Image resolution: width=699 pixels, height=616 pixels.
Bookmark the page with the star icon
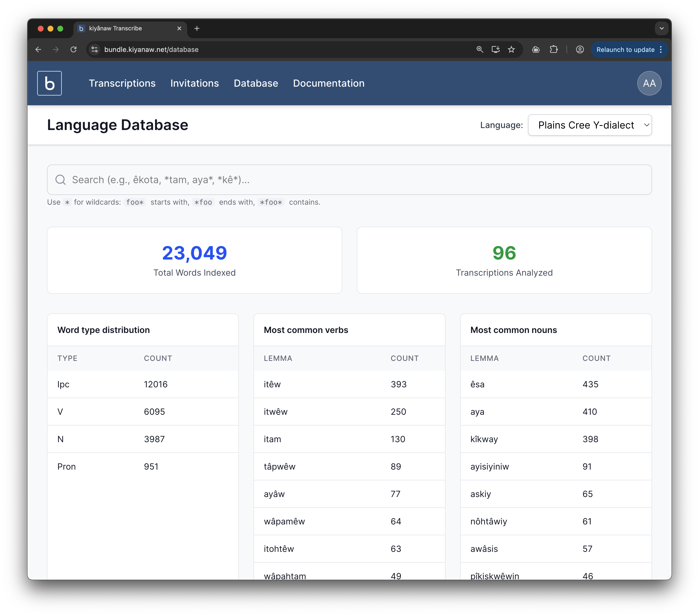(x=511, y=49)
